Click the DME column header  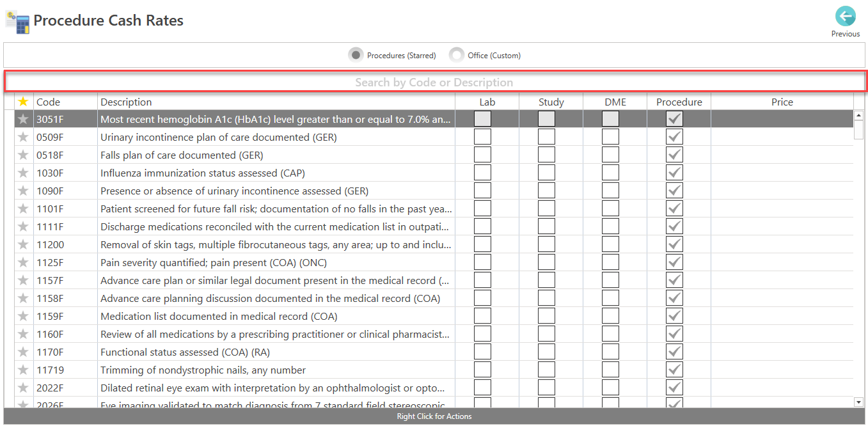[615, 102]
